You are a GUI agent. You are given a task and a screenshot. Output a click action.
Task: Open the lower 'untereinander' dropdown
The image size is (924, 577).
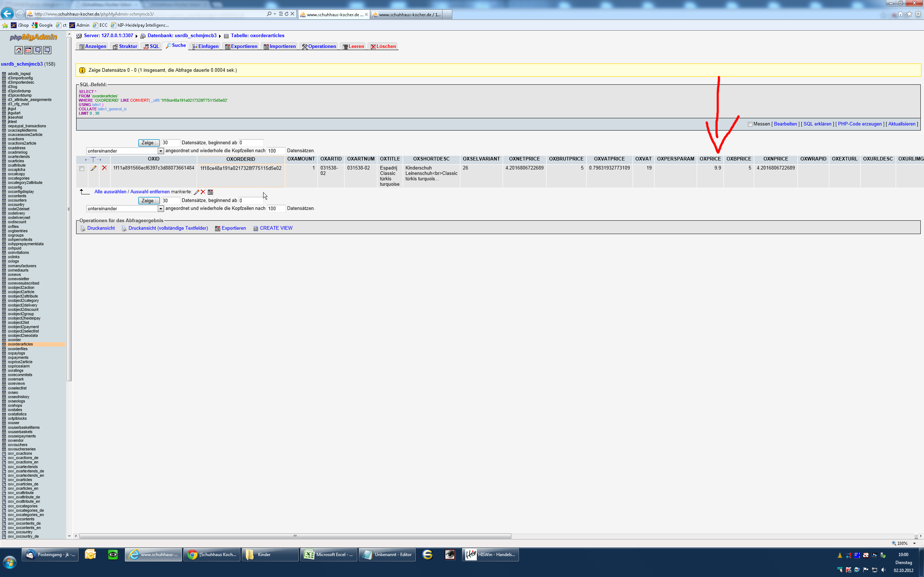tap(160, 209)
